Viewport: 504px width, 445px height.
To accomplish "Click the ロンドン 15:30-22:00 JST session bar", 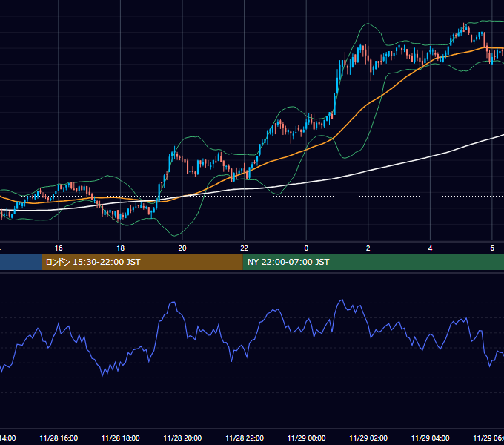I will tap(142, 262).
